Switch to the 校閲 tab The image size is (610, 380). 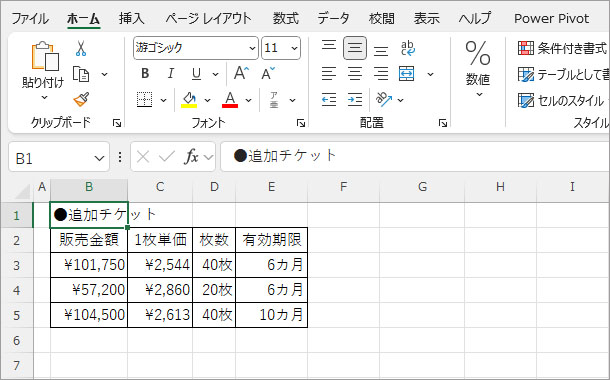[x=382, y=18]
